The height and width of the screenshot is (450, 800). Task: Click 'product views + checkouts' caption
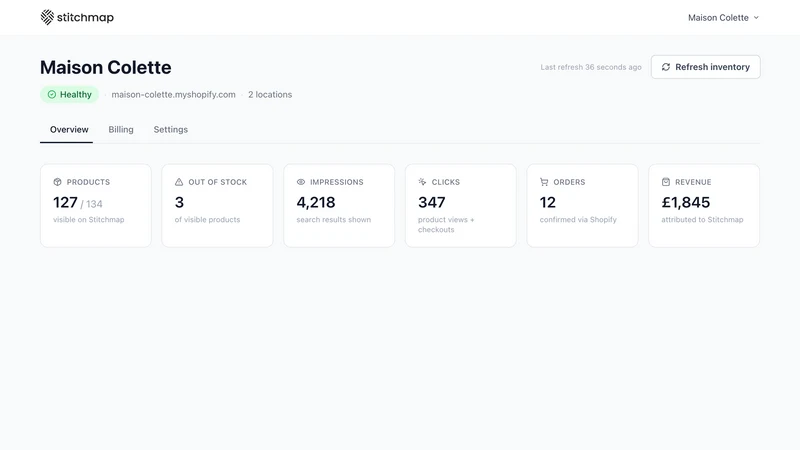[446, 224]
